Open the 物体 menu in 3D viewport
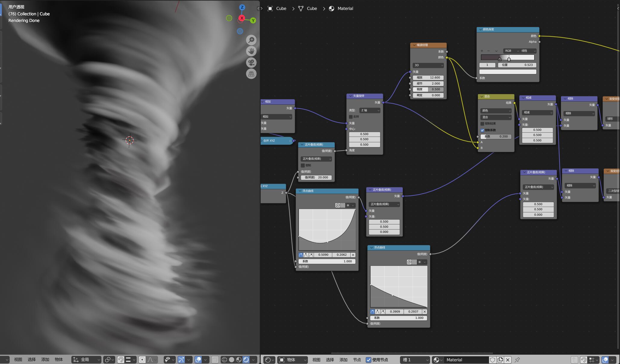Screen dimensions: 620x364 tap(59, 359)
